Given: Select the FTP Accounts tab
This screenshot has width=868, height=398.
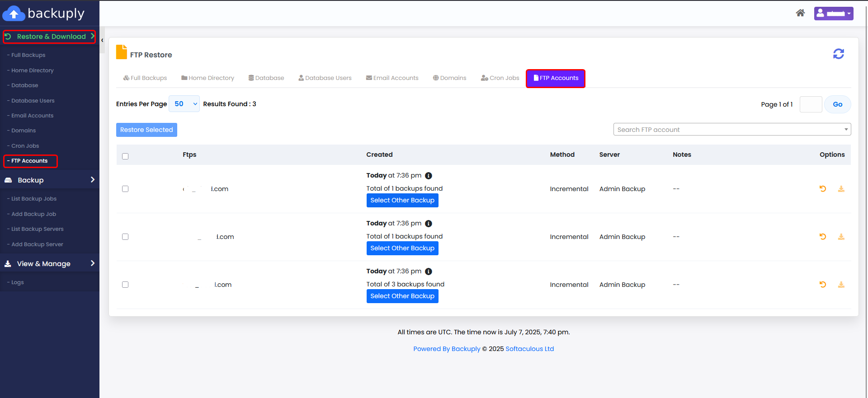Looking at the screenshot, I should coord(556,78).
